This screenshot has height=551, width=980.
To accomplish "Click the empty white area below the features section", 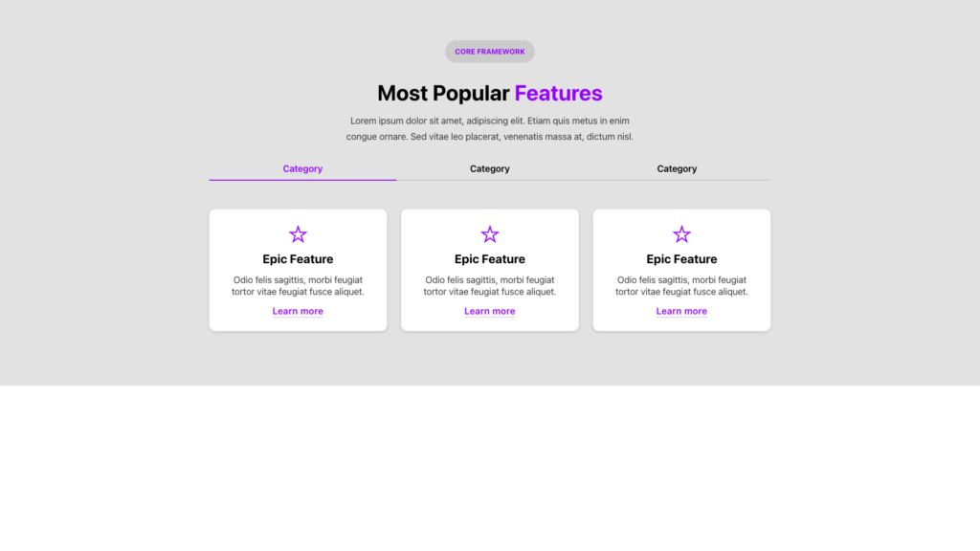I will pyautogui.click(x=490, y=469).
